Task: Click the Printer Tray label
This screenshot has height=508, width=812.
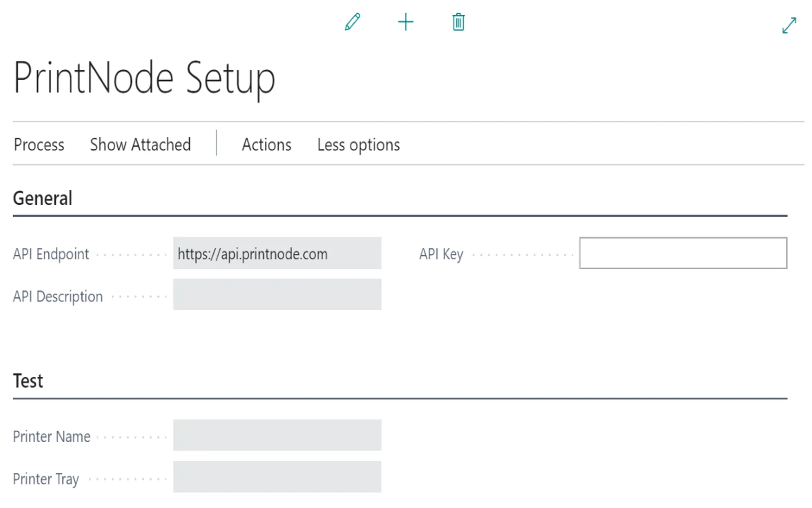Action: tap(46, 480)
